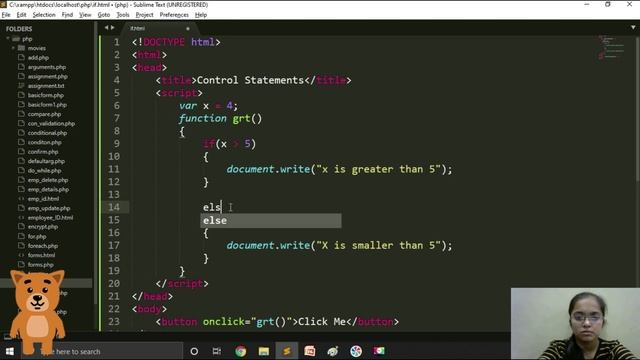
Task: Click the grt function name on line 7
Action: click(x=242, y=118)
